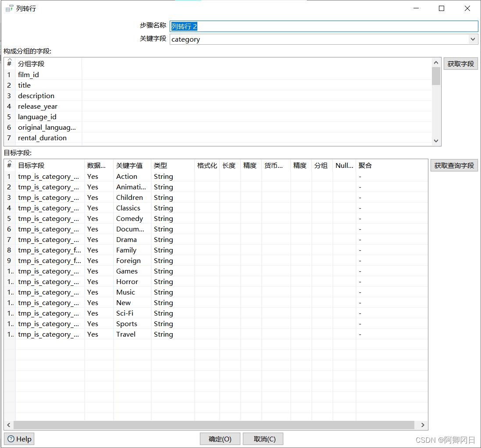Confirm with the 确定(O) button
481x448 pixels.
pyautogui.click(x=220, y=439)
